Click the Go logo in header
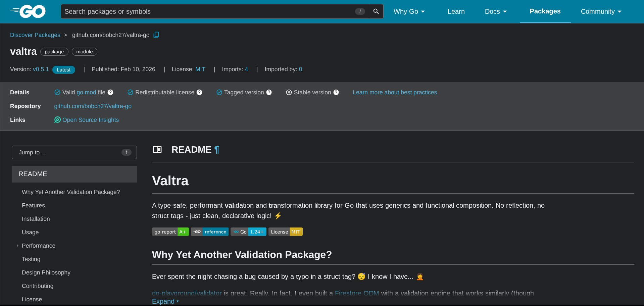The width and height of the screenshot is (644, 306). (28, 11)
